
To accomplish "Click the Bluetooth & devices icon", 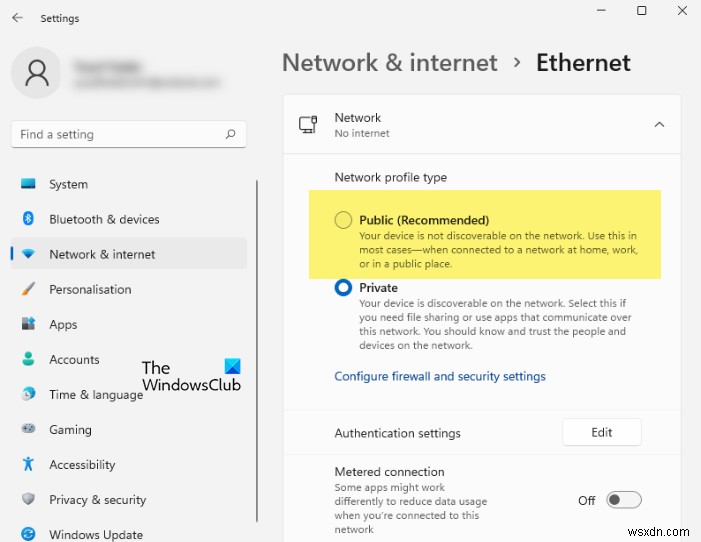I will pyautogui.click(x=28, y=219).
